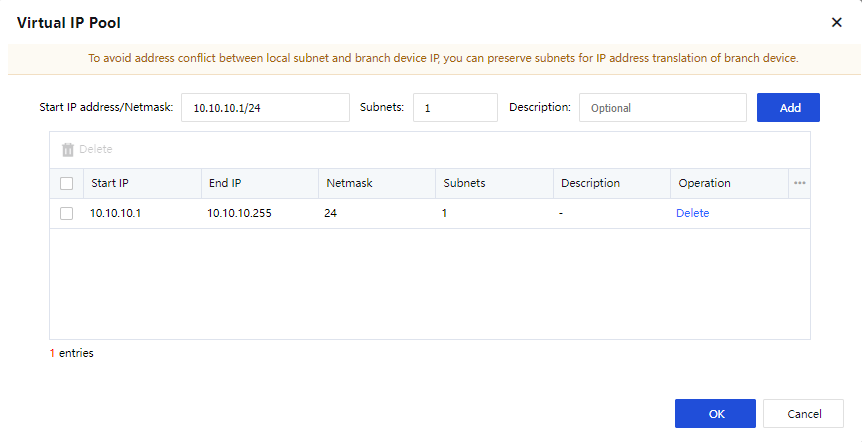Viewport: 862px width, 442px height.
Task: Check the select-all header checkbox
Action: 66,183
